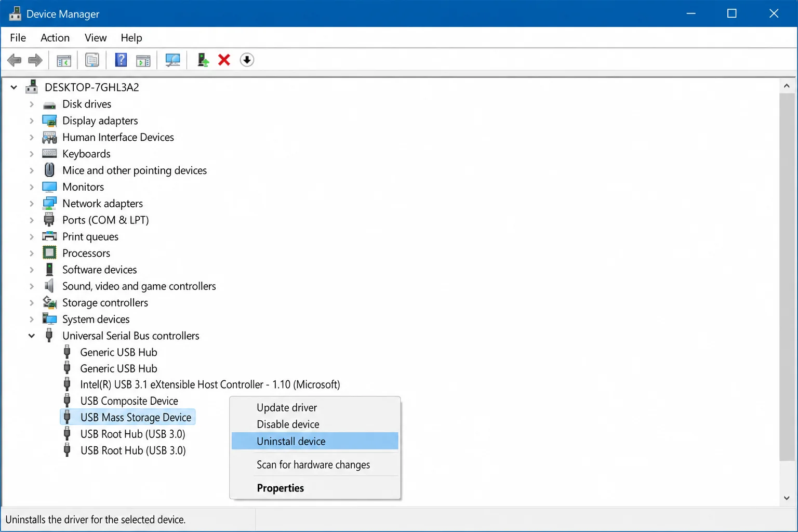Image resolution: width=798 pixels, height=532 pixels.
Task: Click the Network adapters category icon
Action: click(49, 204)
